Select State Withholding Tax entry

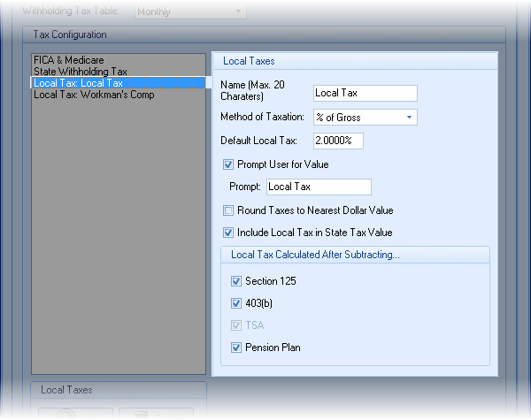coord(81,72)
